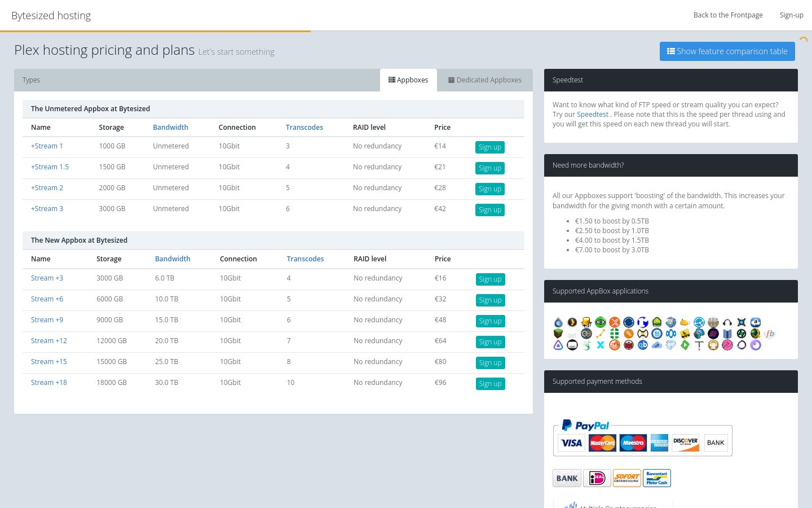This screenshot has width=812, height=508.
Task: Show feature comparison table
Action: [727, 51]
